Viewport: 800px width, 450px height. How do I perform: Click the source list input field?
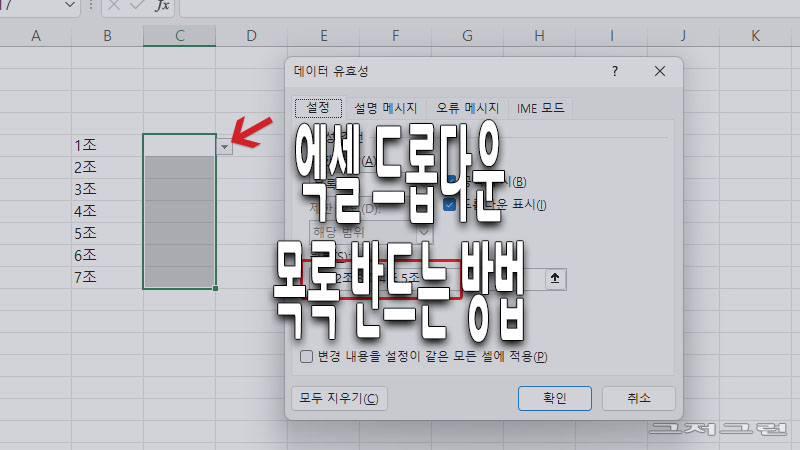point(426,279)
